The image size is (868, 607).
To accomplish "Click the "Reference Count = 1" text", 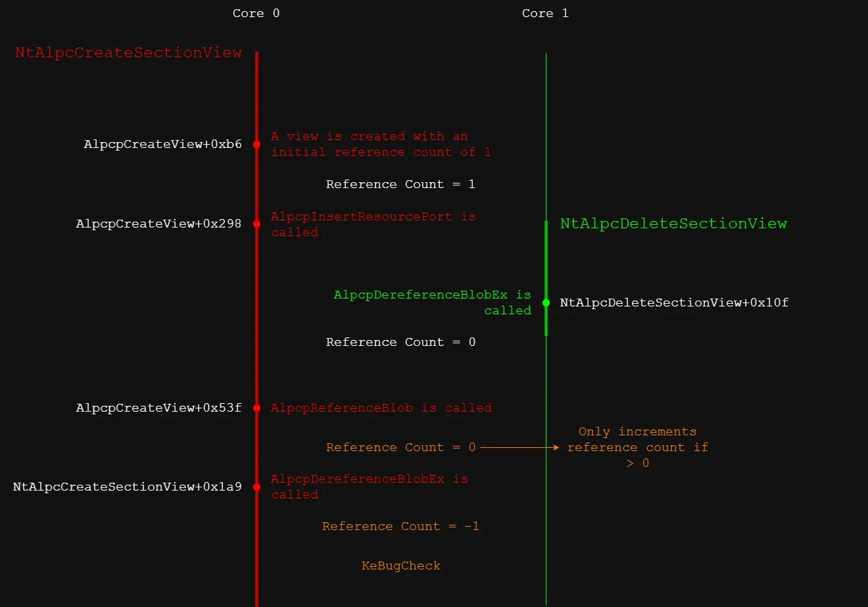I will pos(400,184).
